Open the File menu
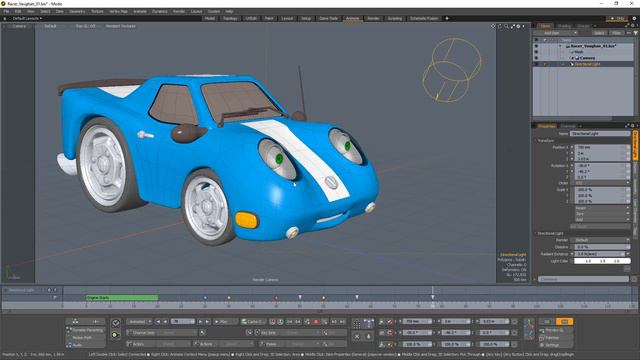 (x=6, y=11)
